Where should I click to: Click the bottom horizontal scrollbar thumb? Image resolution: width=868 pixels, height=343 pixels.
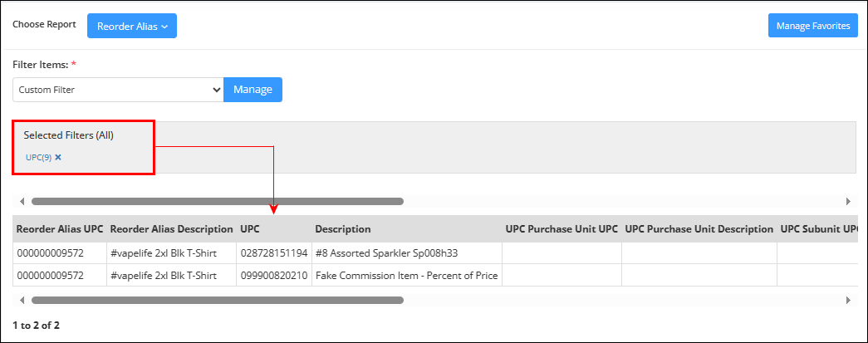tap(218, 301)
